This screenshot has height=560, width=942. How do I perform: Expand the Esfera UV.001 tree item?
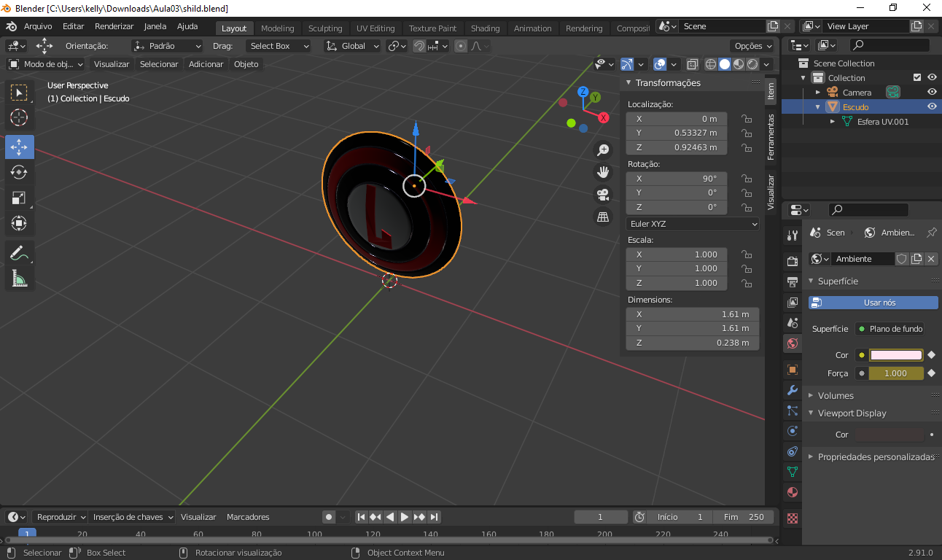(x=833, y=122)
